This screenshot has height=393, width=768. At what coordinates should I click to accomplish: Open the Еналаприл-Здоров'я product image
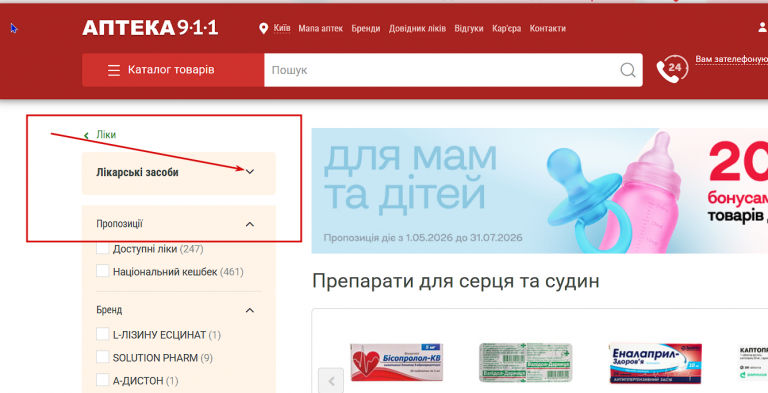coord(655,363)
